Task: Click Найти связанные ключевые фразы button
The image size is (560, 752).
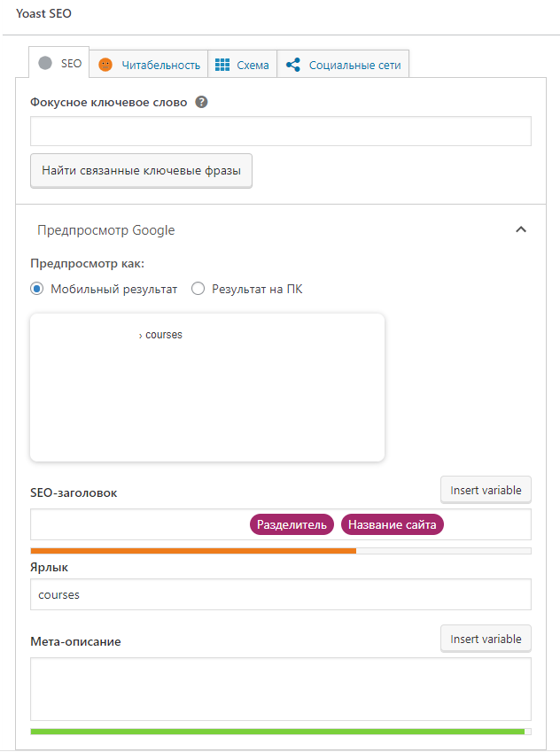Action: 141,170
